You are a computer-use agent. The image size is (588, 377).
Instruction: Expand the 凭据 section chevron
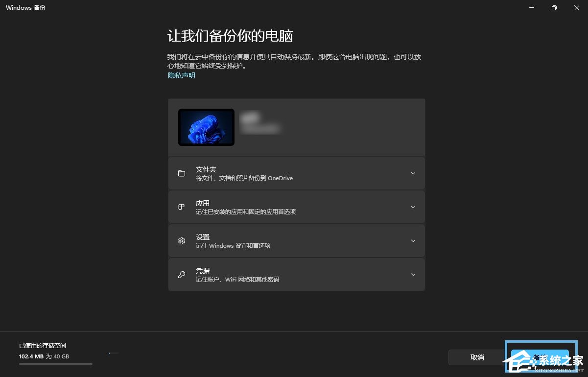(413, 275)
